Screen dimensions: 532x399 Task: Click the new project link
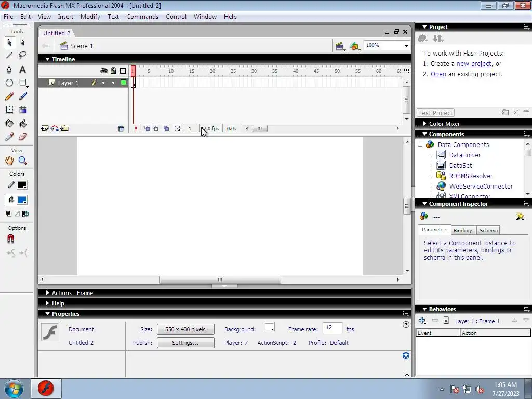point(474,64)
